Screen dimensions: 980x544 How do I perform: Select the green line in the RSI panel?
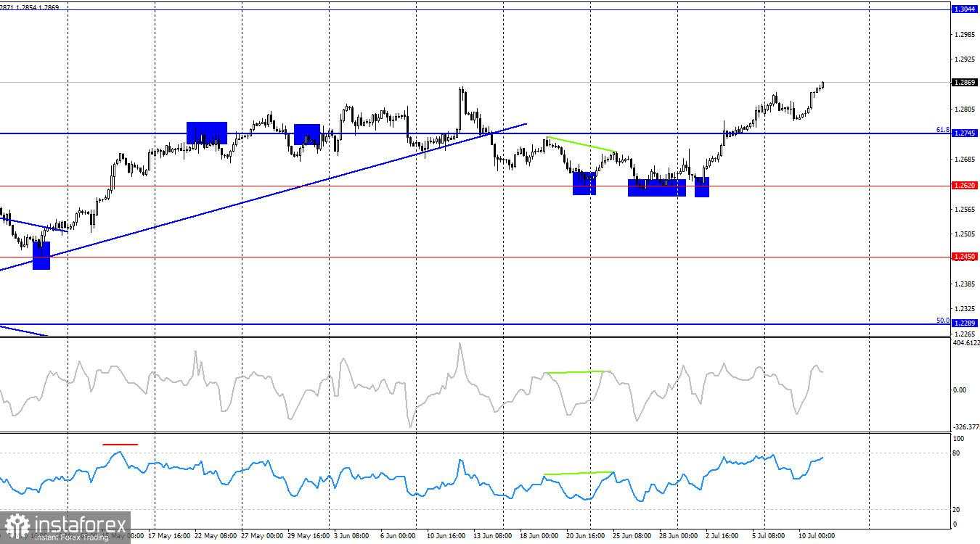(579, 474)
